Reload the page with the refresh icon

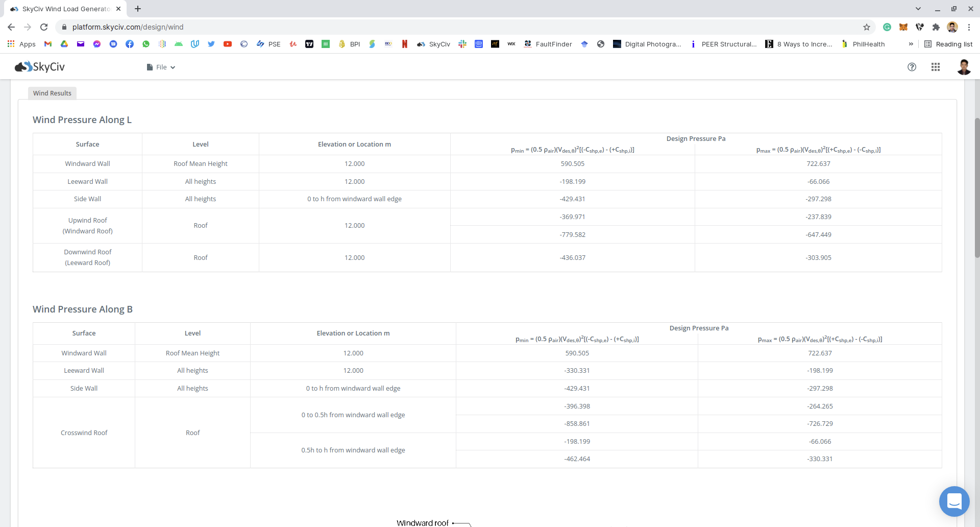coord(44,27)
